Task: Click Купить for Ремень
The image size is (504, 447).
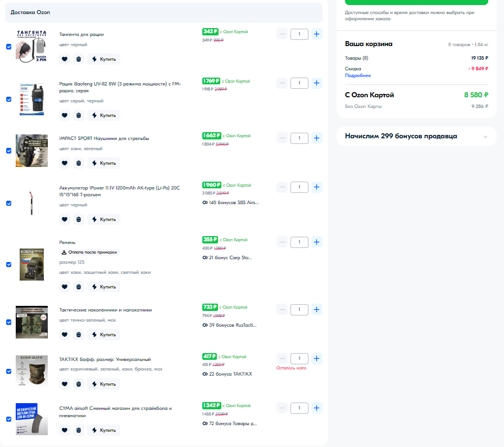Action: (x=103, y=287)
